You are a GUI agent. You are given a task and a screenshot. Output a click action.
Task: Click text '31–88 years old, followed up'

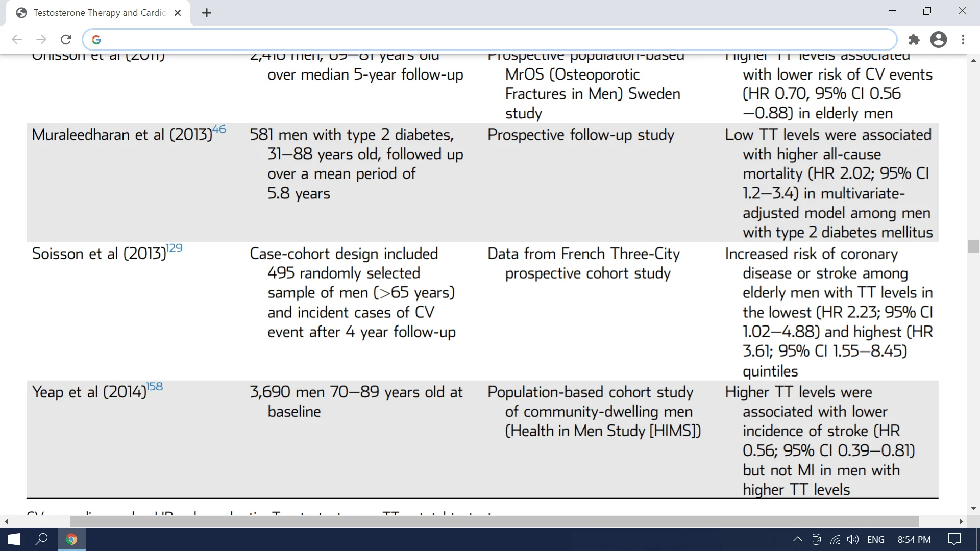click(365, 154)
